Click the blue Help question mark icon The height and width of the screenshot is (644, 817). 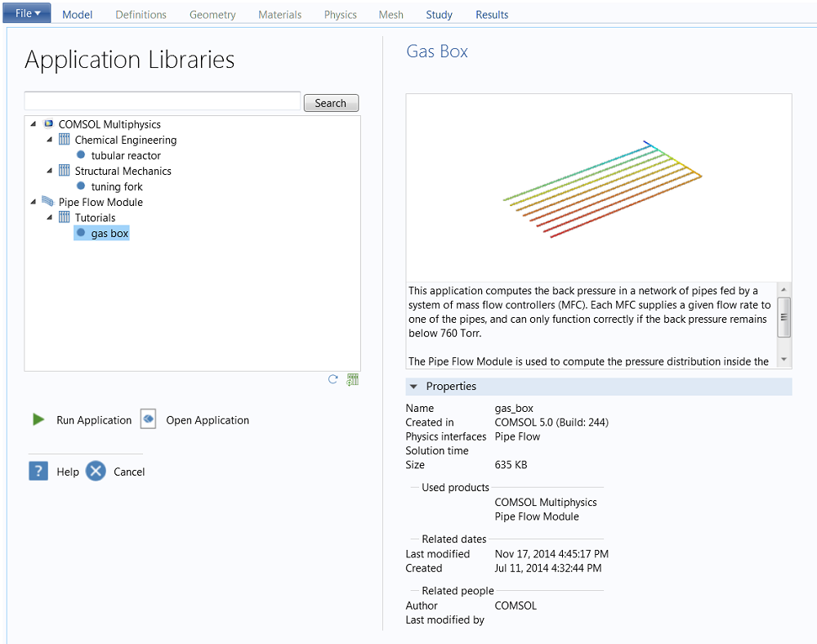click(38, 471)
